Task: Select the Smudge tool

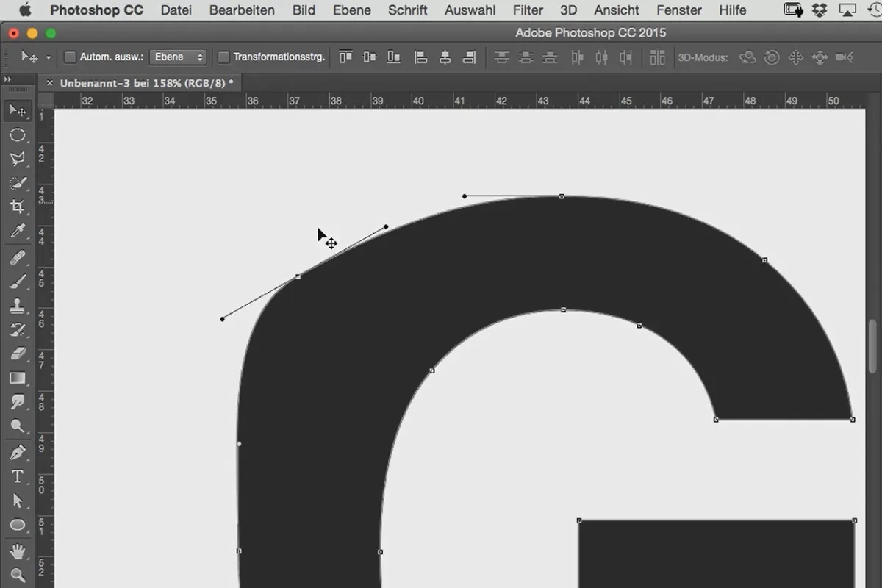Action: tap(18, 403)
